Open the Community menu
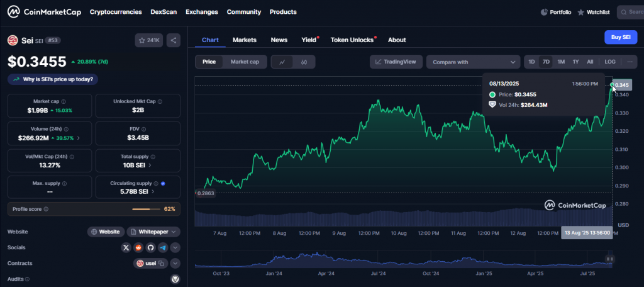 click(x=243, y=12)
